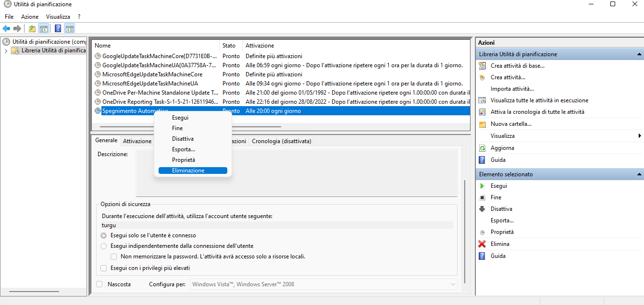Viewport: 644px width, 305px height.
Task: Click the Aggiorna refresh icon
Action: point(482,148)
